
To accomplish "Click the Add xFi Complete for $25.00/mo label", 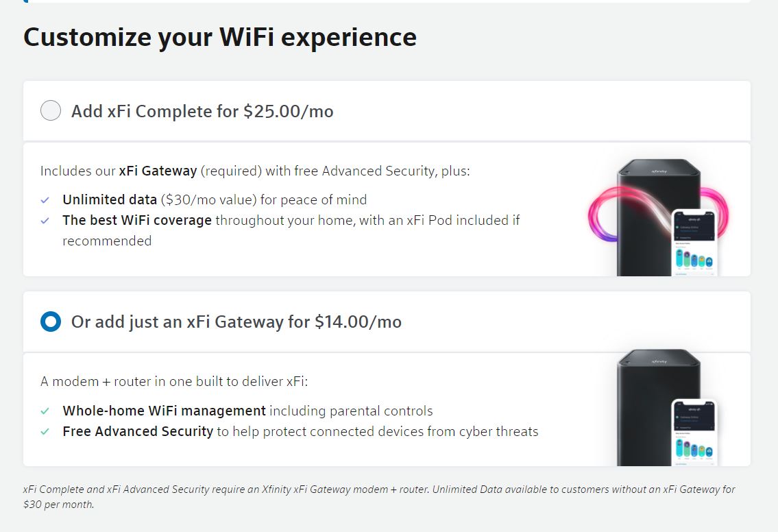I will [x=202, y=111].
